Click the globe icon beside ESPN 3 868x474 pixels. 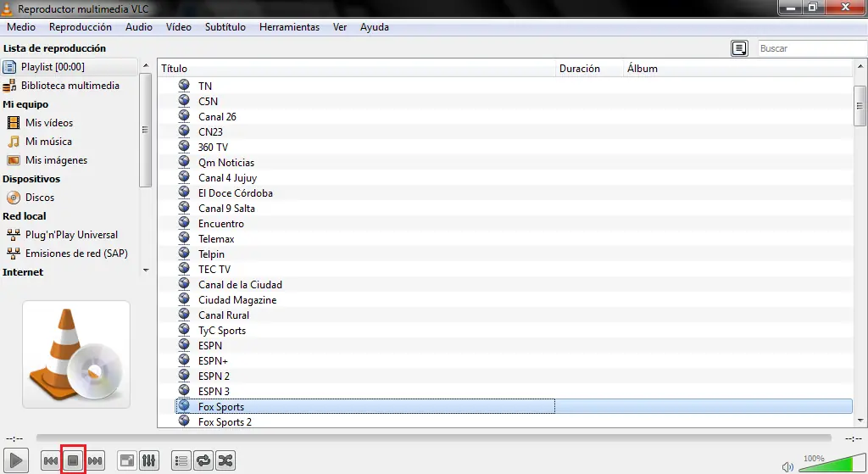[x=184, y=390]
